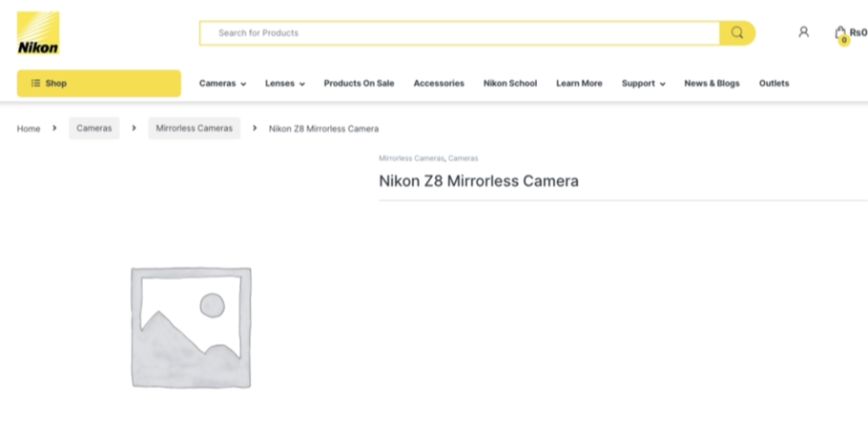Click Nikon Z8 Mirrorless Camera breadcrumb text
This screenshot has width=868, height=424.
pyautogui.click(x=324, y=129)
